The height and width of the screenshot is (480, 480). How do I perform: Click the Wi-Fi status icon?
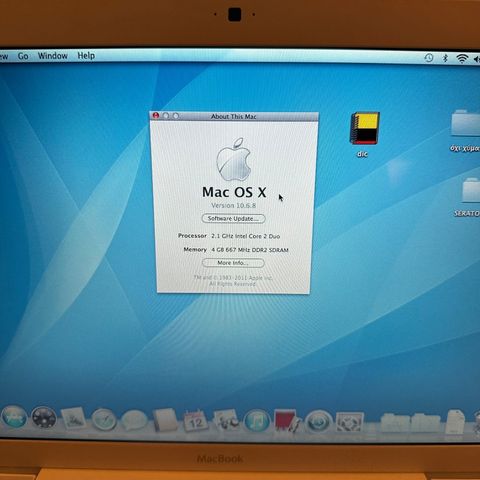click(x=462, y=59)
